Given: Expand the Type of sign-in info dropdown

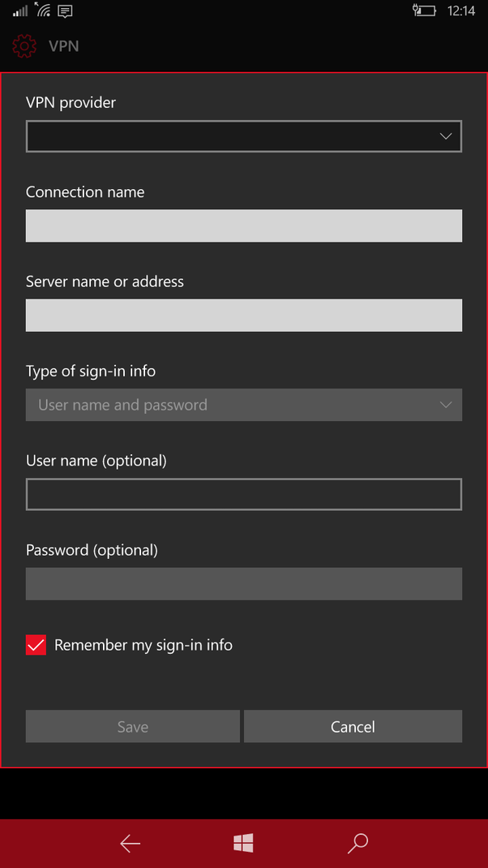Looking at the screenshot, I should tap(243, 405).
